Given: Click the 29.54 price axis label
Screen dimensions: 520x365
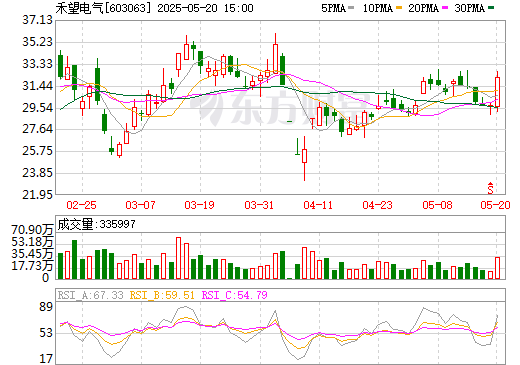Looking at the screenshot, I should (37, 107).
